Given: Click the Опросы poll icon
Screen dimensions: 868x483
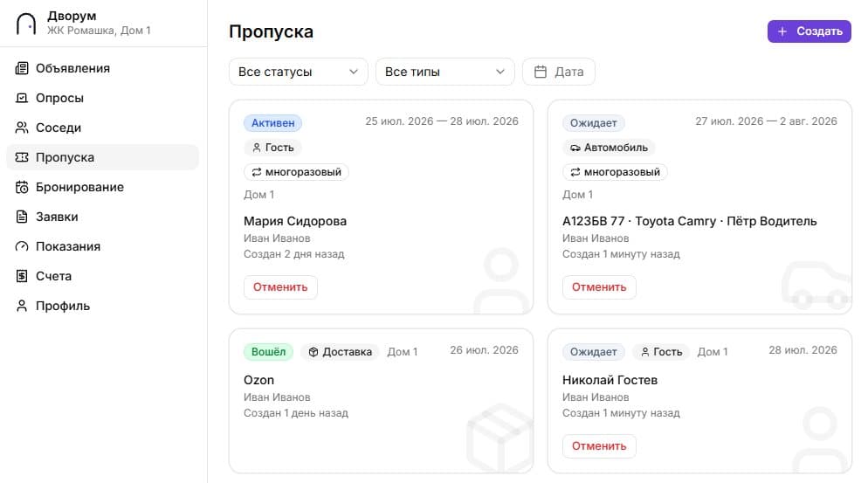Looking at the screenshot, I should [22, 98].
